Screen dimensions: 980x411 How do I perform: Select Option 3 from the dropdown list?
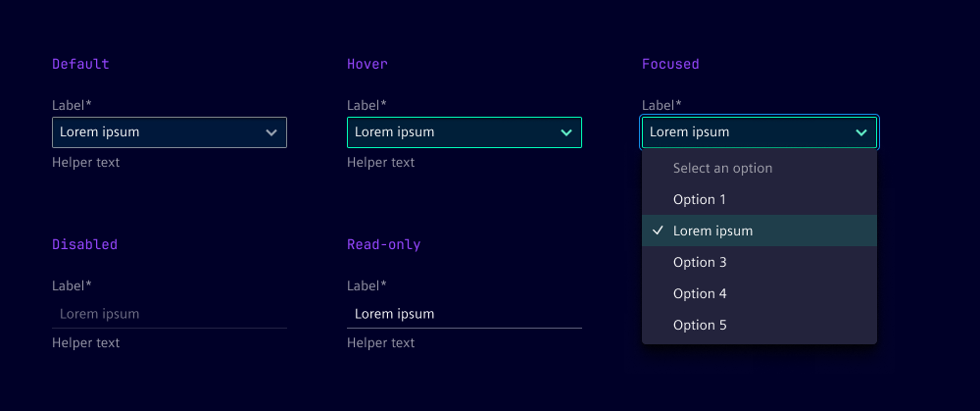tap(700, 263)
